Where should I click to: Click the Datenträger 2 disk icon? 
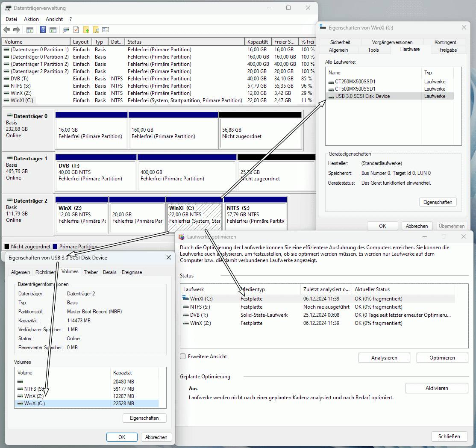tap(10, 200)
